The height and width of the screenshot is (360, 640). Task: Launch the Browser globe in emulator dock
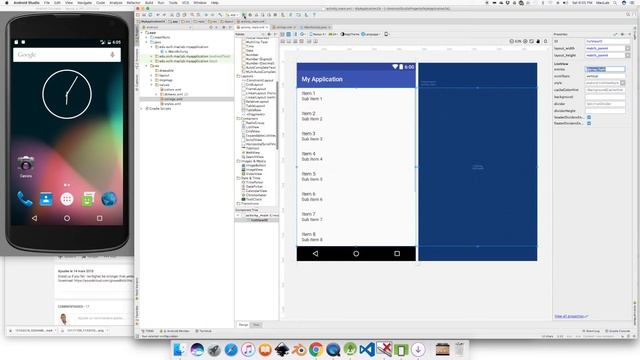tap(109, 199)
